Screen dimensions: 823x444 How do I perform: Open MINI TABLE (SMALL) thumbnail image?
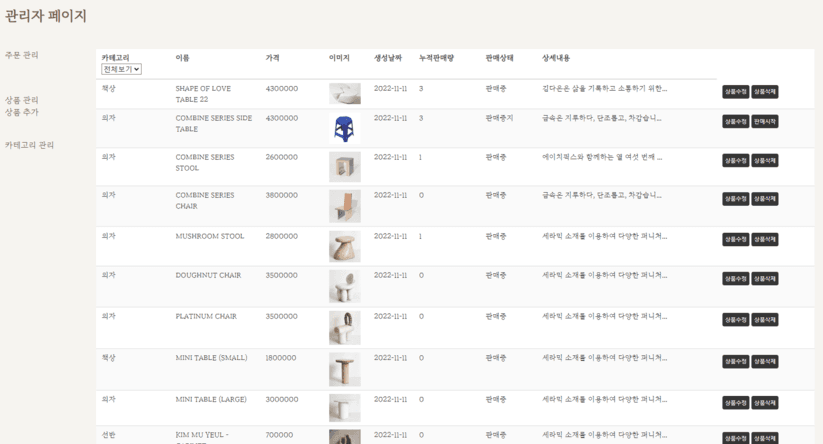pyautogui.click(x=345, y=369)
